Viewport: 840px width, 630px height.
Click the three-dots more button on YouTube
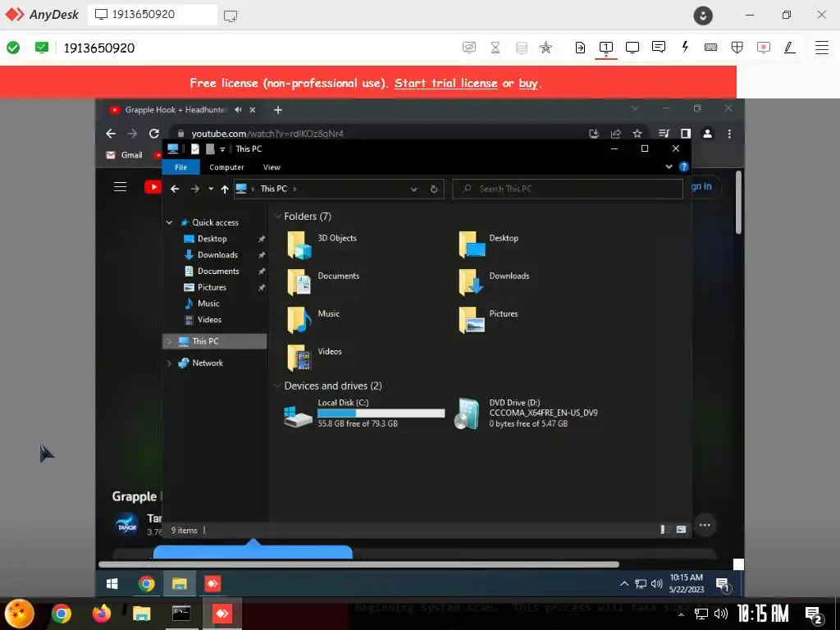click(705, 525)
